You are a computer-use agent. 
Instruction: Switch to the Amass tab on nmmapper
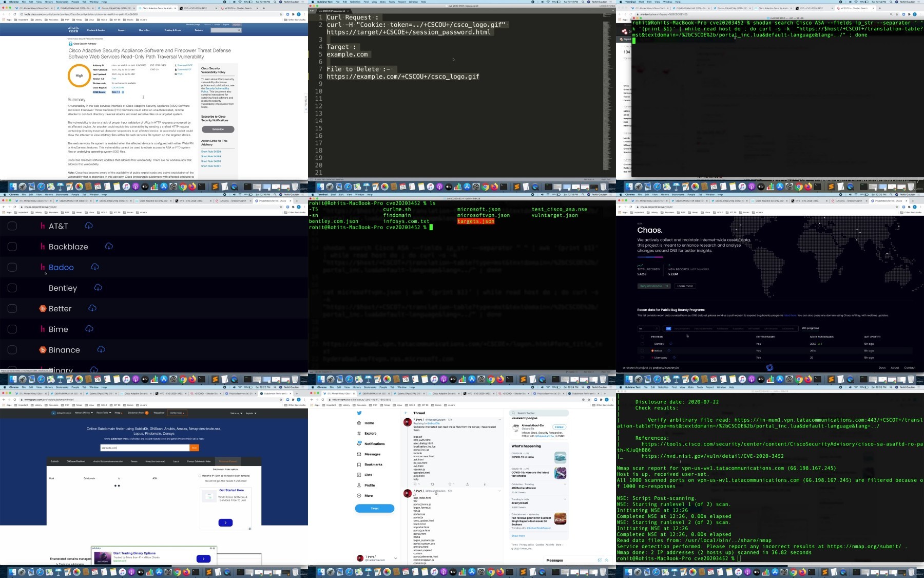[134, 461]
